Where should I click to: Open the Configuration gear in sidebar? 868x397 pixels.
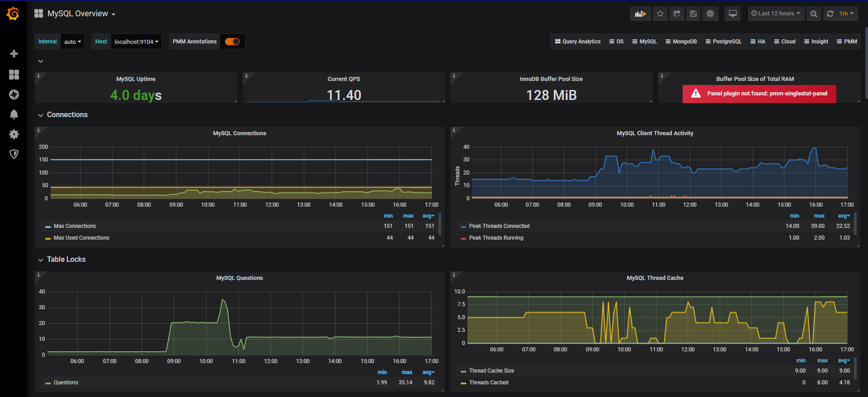[x=14, y=134]
